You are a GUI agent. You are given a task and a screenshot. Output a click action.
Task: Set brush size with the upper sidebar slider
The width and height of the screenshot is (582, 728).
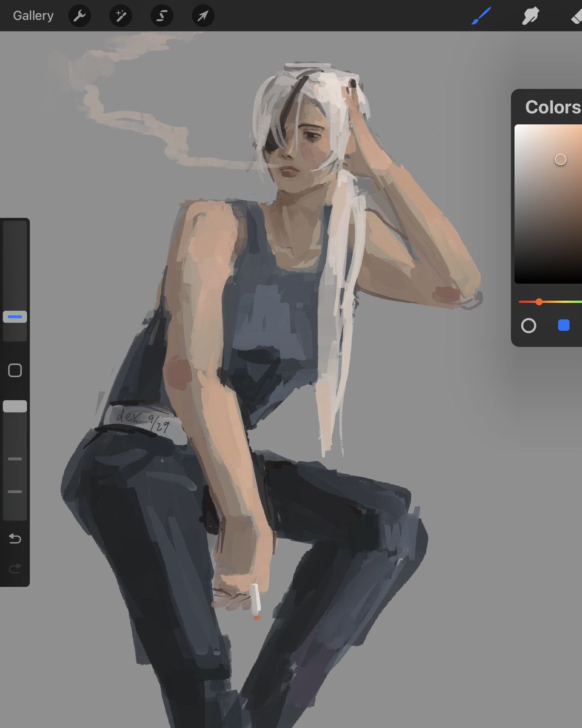(15, 316)
